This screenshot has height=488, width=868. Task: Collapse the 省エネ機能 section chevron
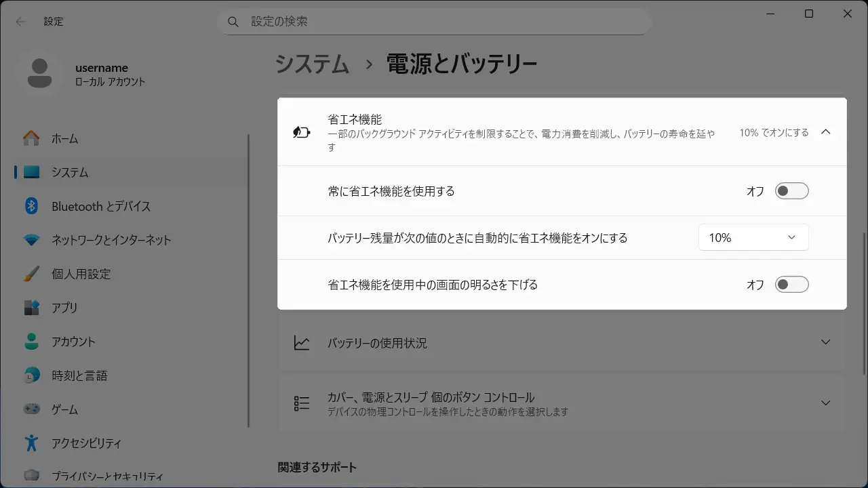coord(825,132)
